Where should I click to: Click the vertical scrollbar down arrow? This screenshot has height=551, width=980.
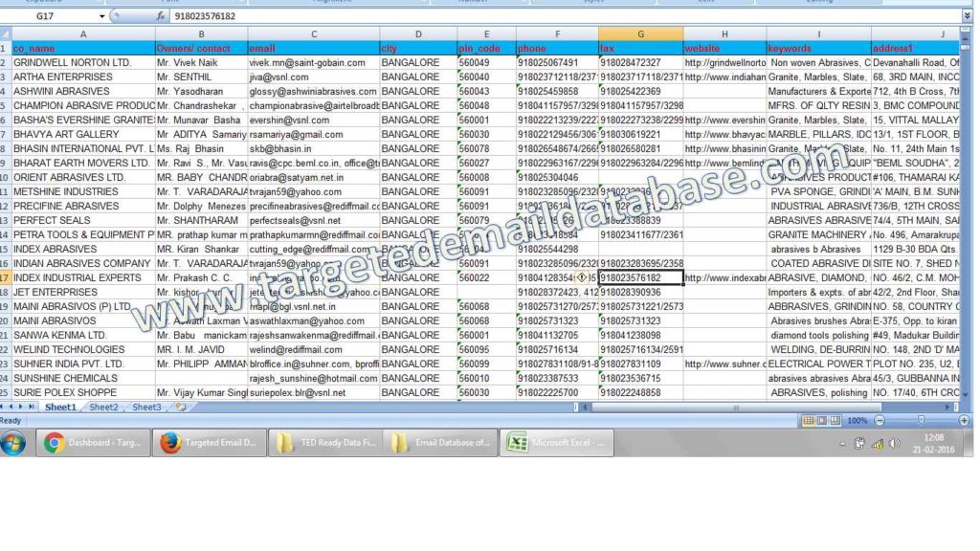pyautogui.click(x=966, y=395)
